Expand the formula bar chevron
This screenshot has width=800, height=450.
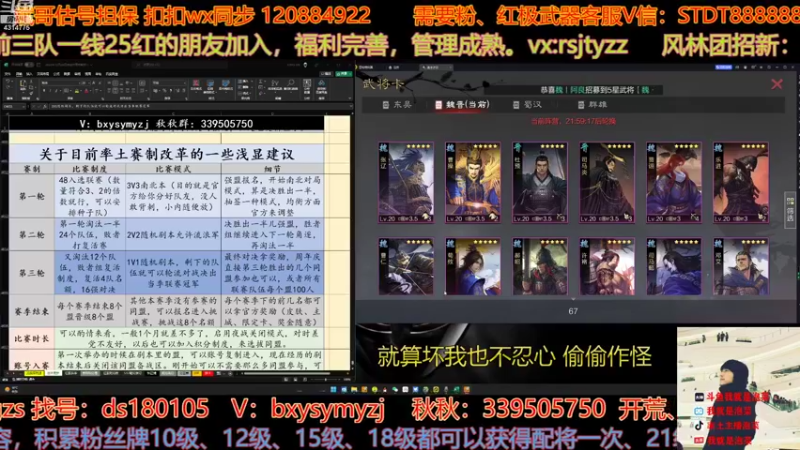[x=351, y=107]
